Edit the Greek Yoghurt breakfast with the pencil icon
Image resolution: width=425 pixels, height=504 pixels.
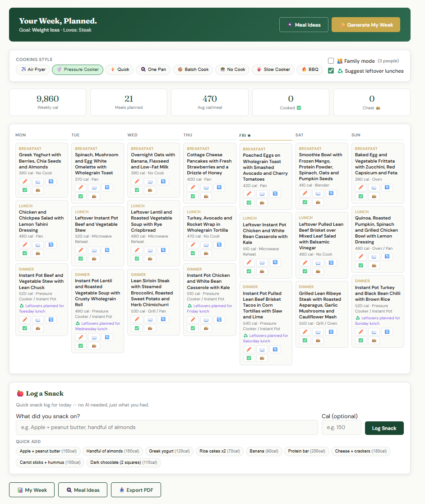click(25, 181)
